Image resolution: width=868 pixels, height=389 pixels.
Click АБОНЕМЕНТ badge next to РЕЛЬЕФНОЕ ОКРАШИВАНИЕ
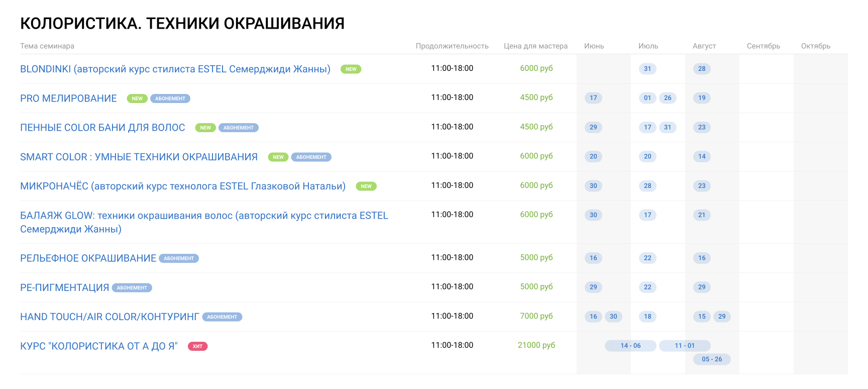tap(179, 258)
